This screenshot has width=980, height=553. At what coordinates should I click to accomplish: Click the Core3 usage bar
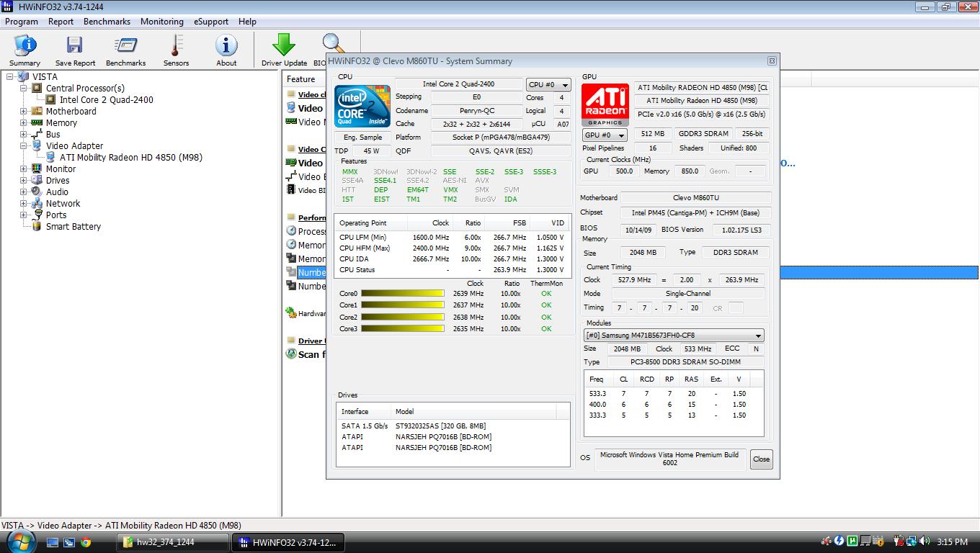pyautogui.click(x=402, y=329)
